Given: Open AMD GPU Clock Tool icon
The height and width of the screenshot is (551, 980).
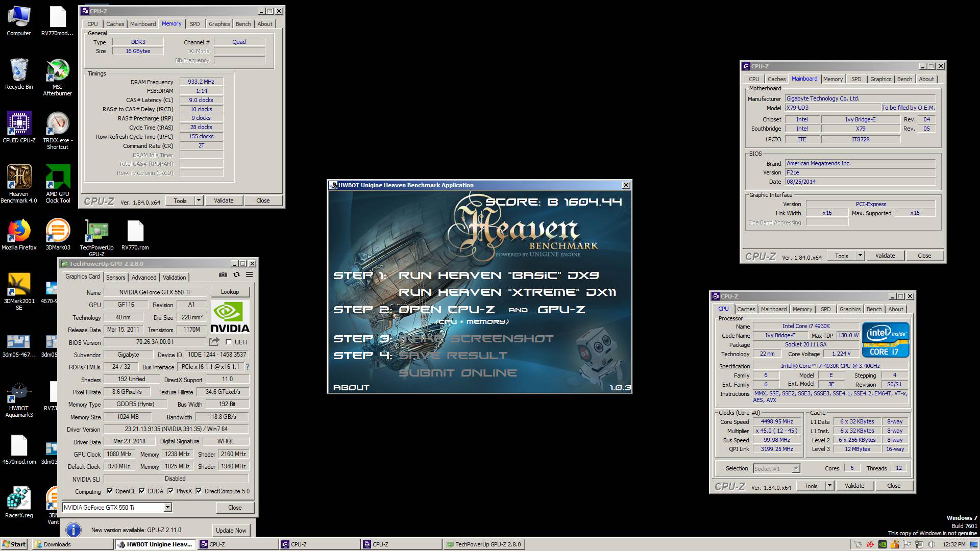Looking at the screenshot, I should (x=58, y=185).
